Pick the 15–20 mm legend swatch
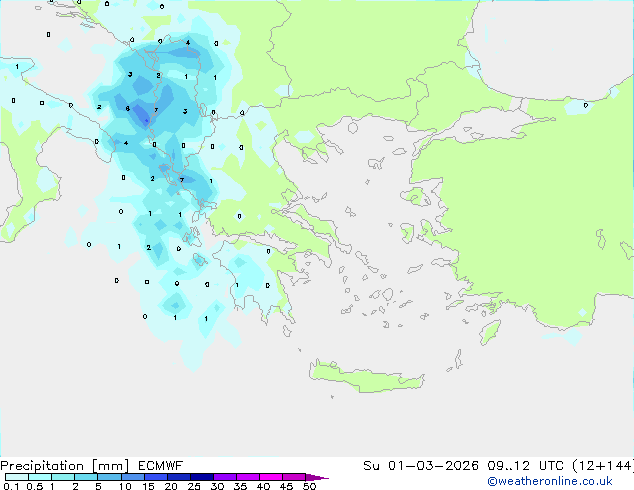The height and width of the screenshot is (490, 634). 155,477
